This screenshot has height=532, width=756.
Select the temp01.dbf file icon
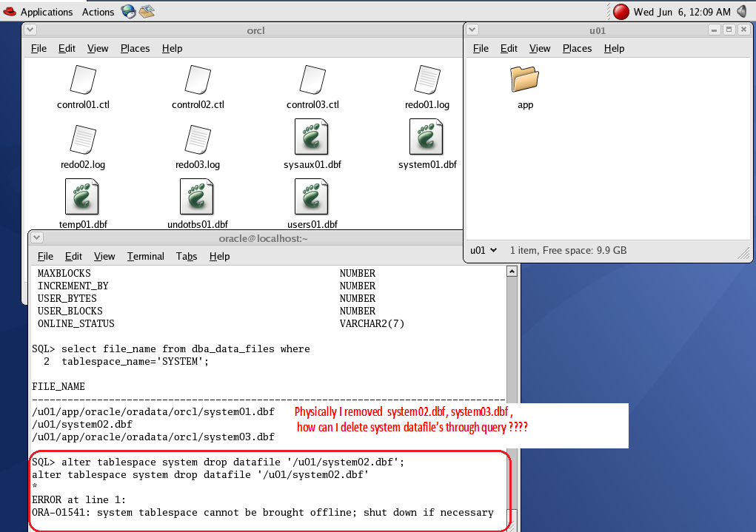(82, 198)
